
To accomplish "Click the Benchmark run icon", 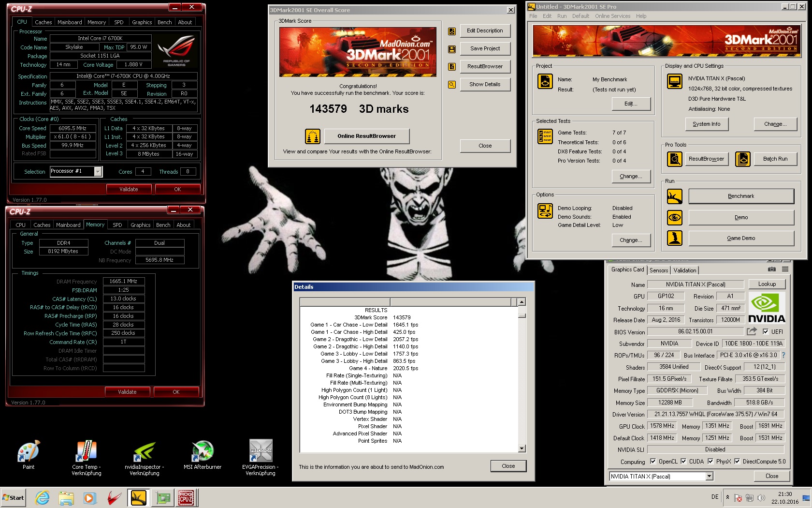I will coord(675,196).
